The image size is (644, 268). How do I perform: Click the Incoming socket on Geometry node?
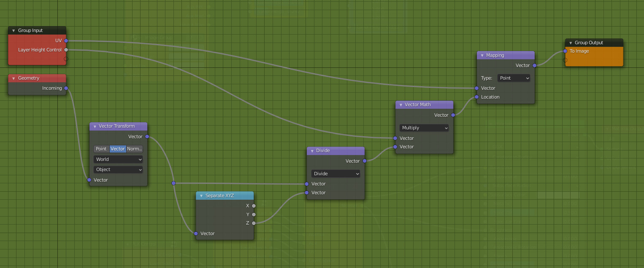click(x=66, y=88)
